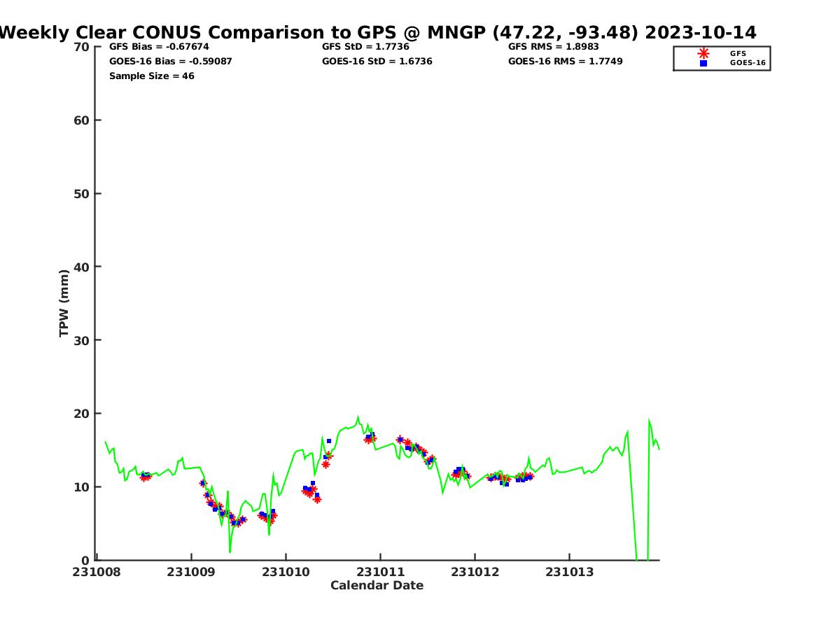
Task: Click y-axis tick label 60
Action: tap(82, 120)
